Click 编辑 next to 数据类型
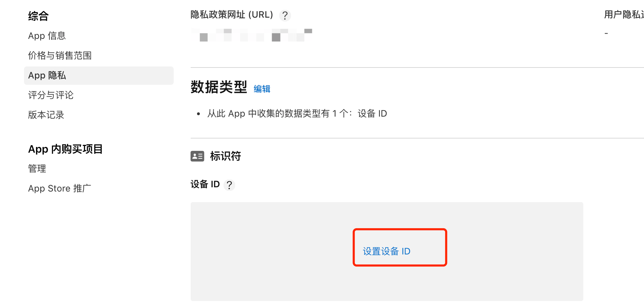This screenshot has height=306, width=644. click(262, 89)
